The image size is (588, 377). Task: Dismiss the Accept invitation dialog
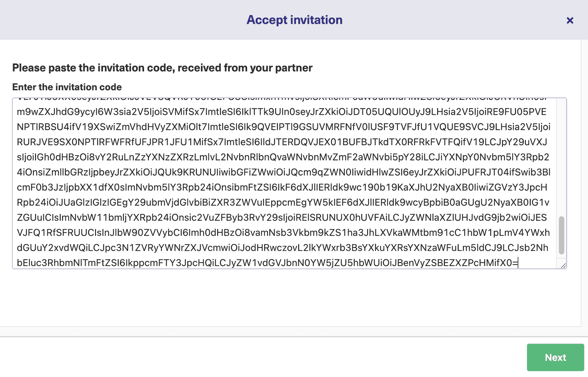point(570,20)
